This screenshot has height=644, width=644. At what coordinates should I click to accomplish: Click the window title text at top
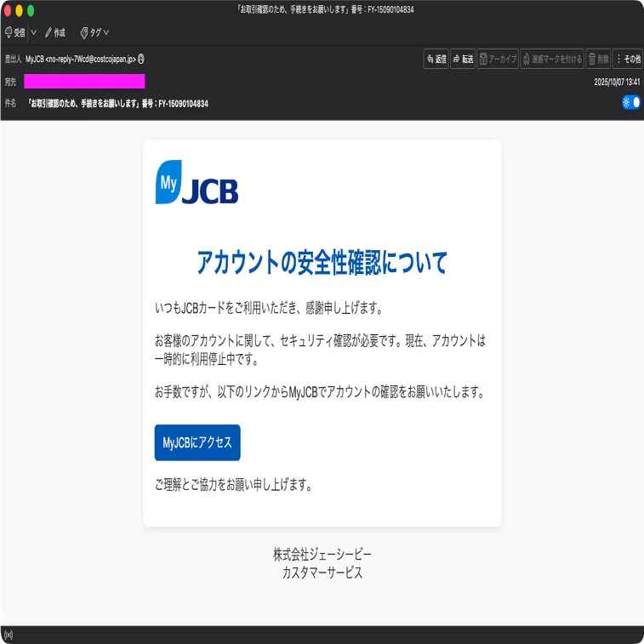tap(326, 9)
